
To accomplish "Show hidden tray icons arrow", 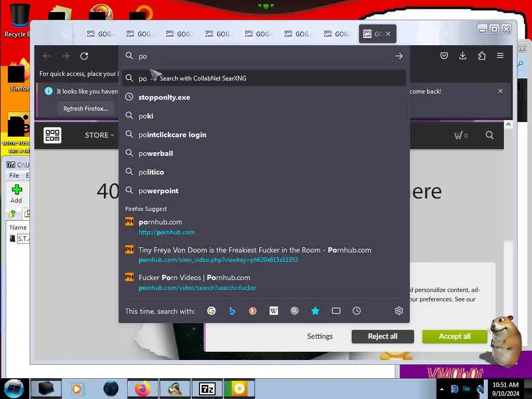I will (x=442, y=389).
